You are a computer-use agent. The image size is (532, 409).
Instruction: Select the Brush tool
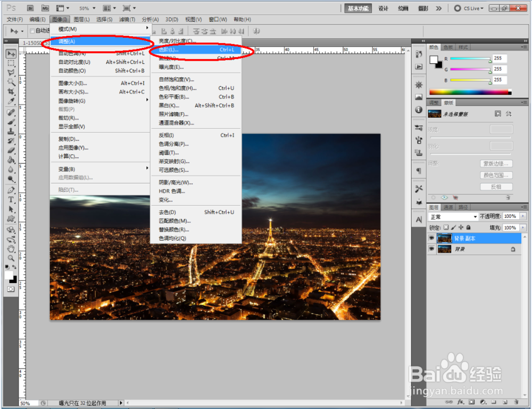11,122
